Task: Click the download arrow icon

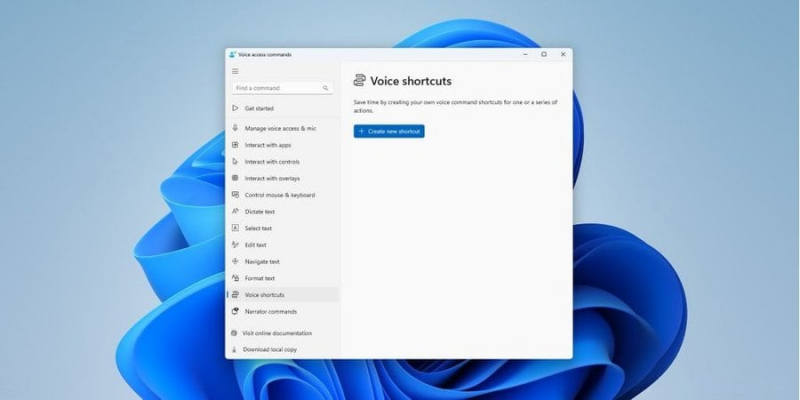Action: [x=234, y=349]
